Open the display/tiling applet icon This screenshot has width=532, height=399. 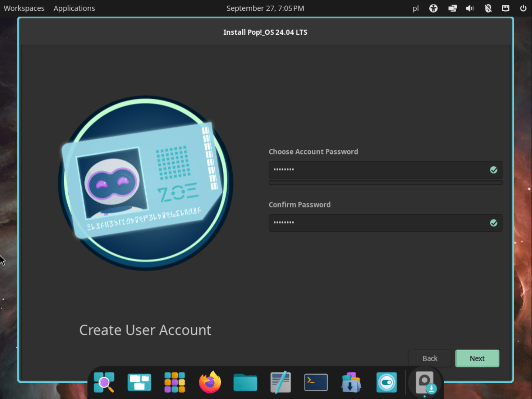click(452, 8)
